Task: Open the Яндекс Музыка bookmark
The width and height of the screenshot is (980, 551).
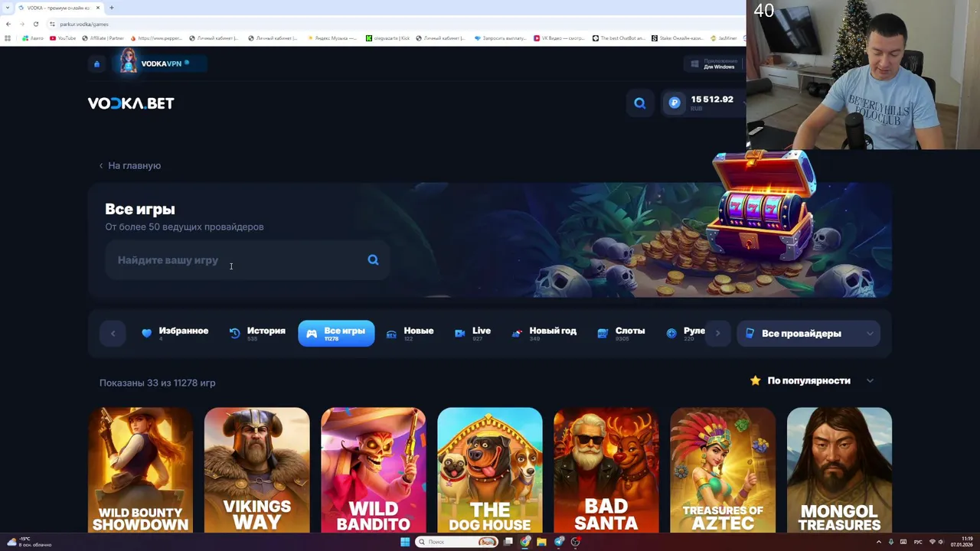Action: coord(332,37)
